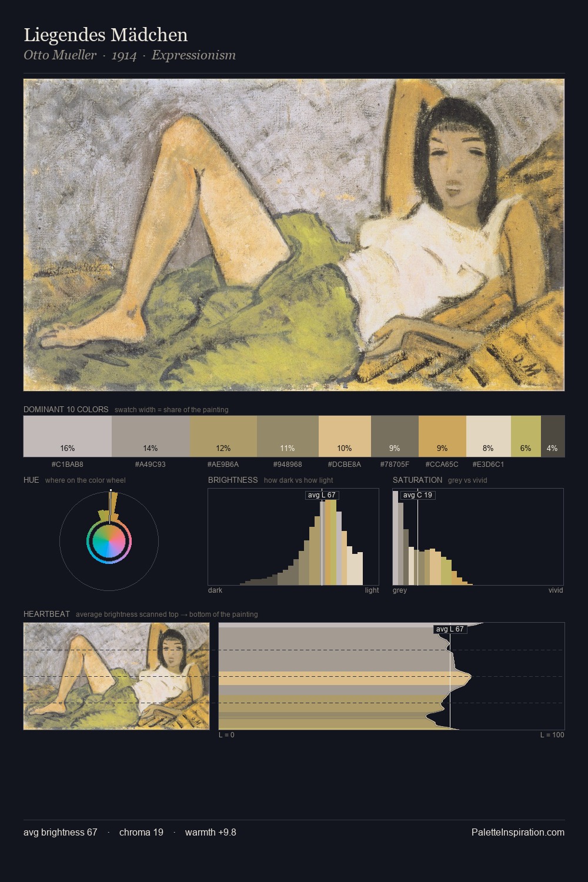
Task: Click 'swatch width = share of the painting' caption
Action: 172,410
